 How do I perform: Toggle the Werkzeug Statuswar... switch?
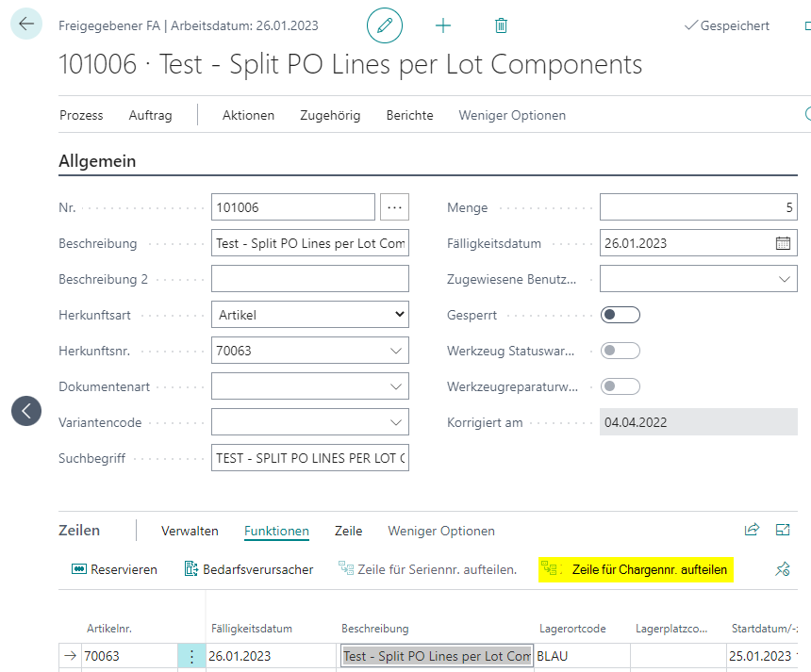[x=621, y=351]
